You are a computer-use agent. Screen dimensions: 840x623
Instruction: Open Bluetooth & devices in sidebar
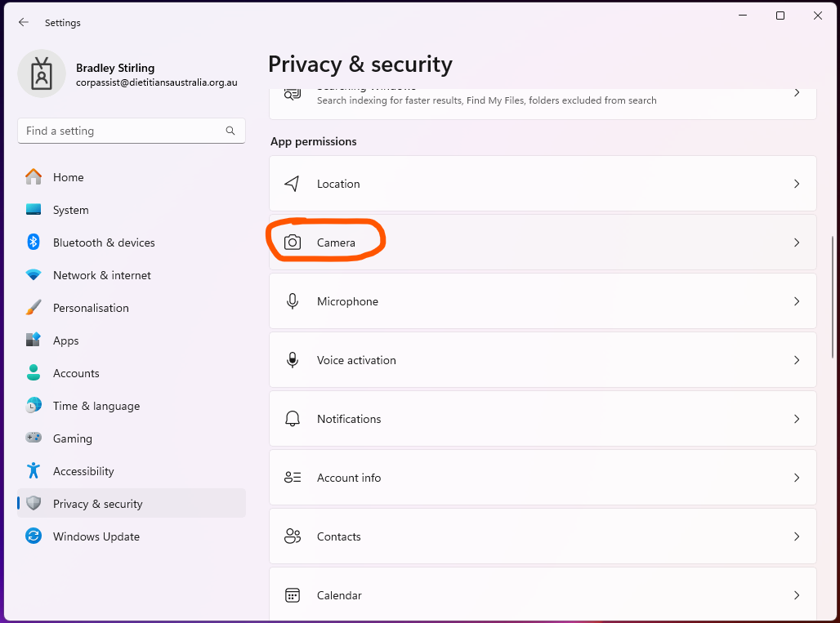pos(104,243)
